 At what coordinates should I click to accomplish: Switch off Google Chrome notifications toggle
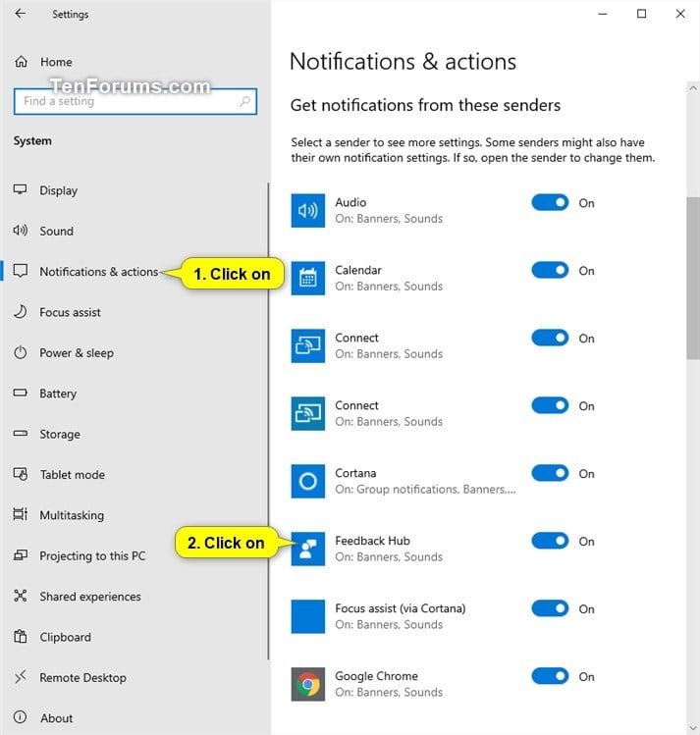(550, 676)
